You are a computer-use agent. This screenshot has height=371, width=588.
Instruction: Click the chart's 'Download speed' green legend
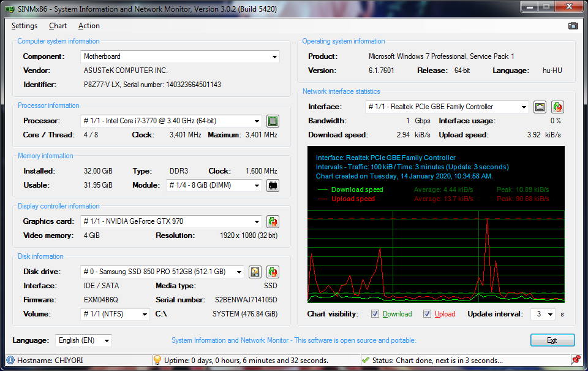(x=357, y=189)
